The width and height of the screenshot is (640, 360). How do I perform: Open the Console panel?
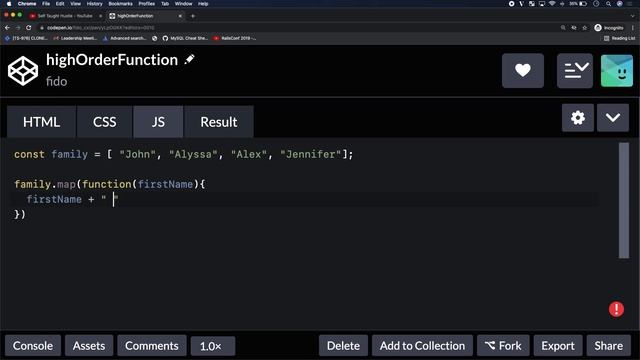tap(33, 346)
